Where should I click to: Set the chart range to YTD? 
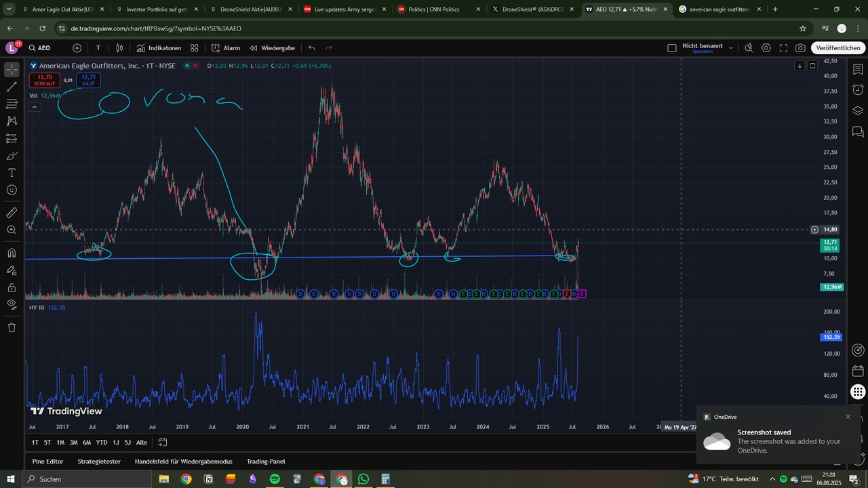tap(102, 443)
